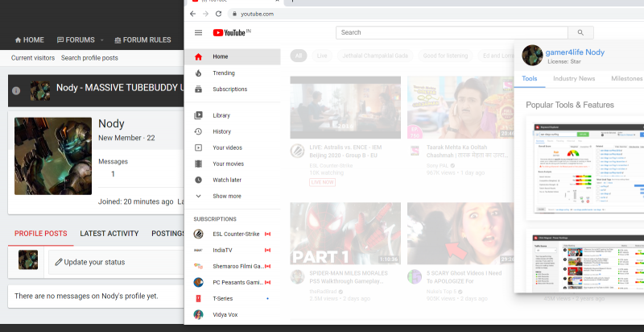Image resolution: width=644 pixels, height=332 pixels.
Task: Click the Search profile posts link
Action: tap(89, 58)
